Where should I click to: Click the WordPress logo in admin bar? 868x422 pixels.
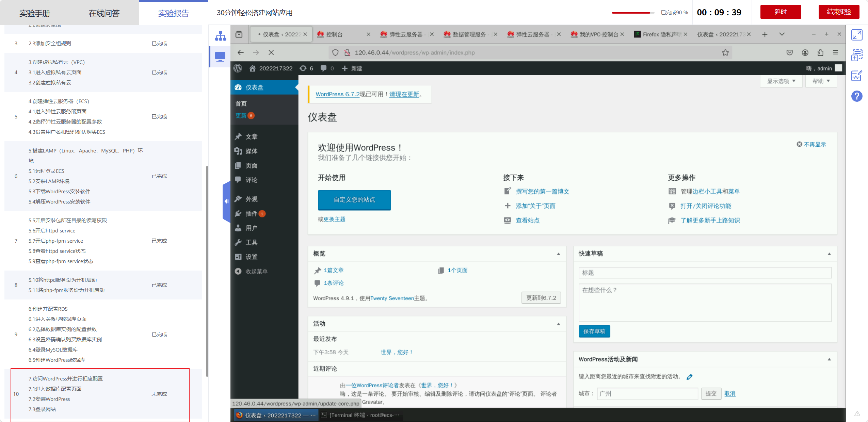(x=238, y=68)
